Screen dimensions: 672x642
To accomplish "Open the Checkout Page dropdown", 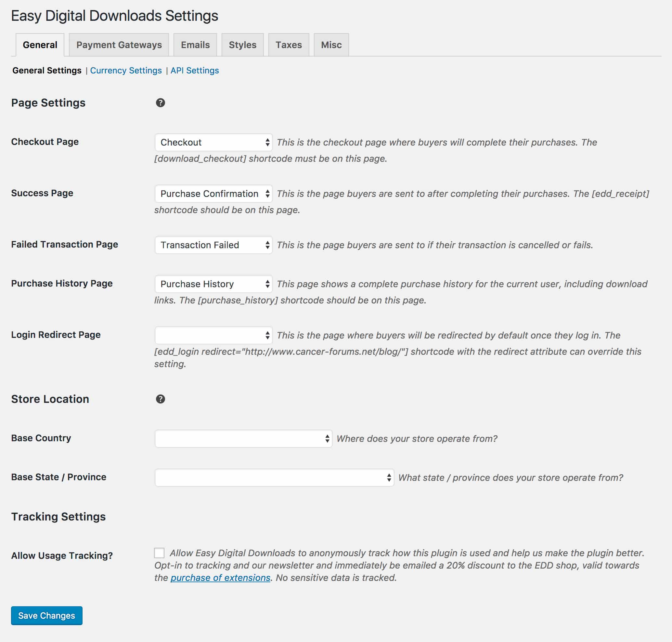I will (x=213, y=142).
